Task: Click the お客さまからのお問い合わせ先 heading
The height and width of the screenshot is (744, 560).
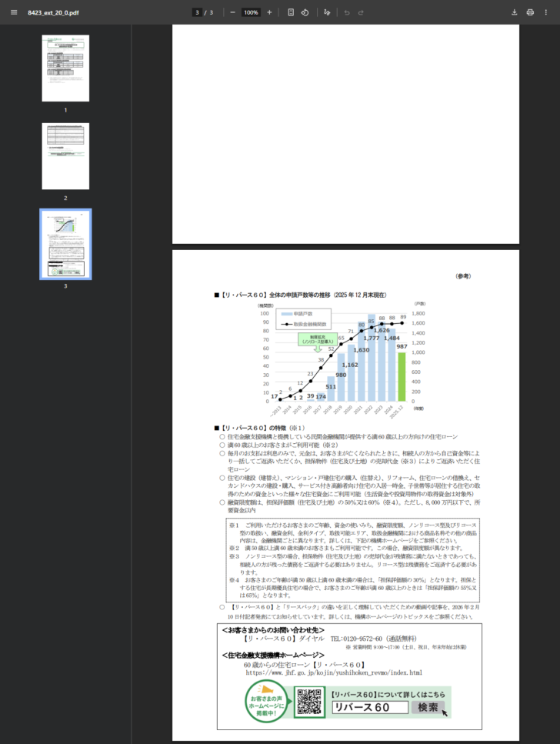Action: click(x=273, y=630)
